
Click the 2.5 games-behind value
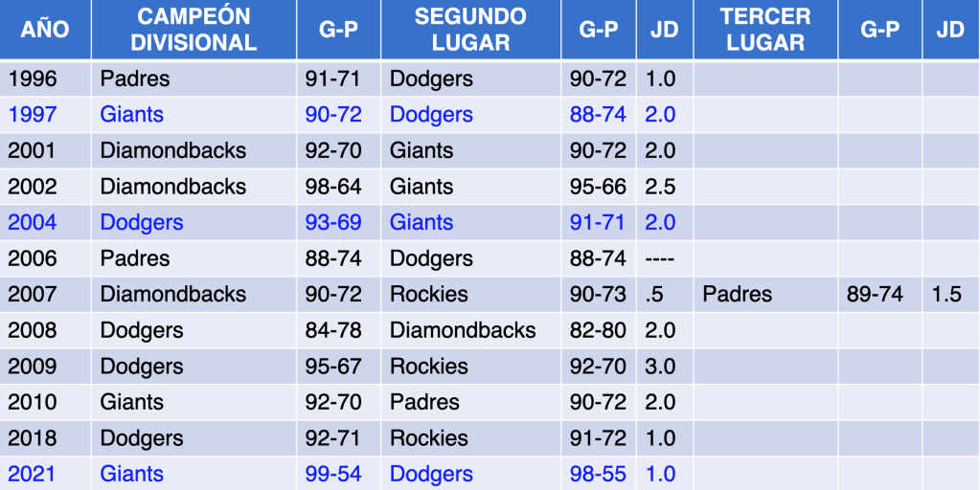click(660, 187)
